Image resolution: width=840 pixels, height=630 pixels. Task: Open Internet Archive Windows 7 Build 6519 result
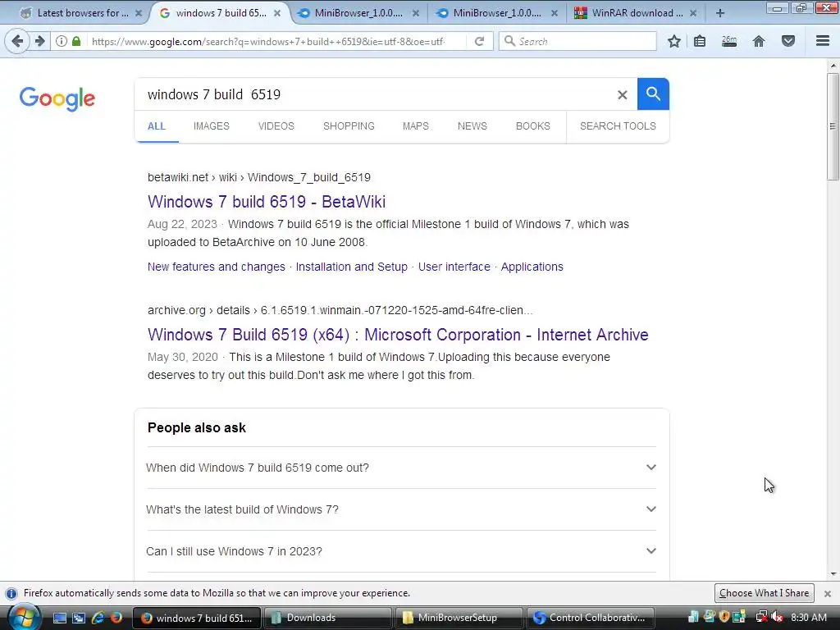tap(398, 335)
